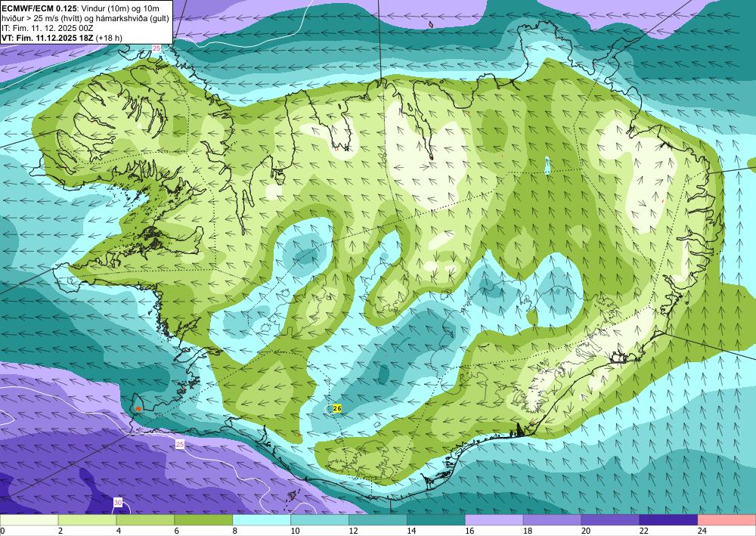The image size is (756, 536).
Task: Select the light green 2–4 legend swatch
Action: tap(87, 520)
